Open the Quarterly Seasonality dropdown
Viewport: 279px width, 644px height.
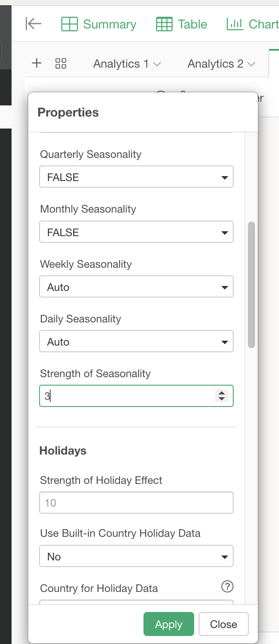coord(136,177)
